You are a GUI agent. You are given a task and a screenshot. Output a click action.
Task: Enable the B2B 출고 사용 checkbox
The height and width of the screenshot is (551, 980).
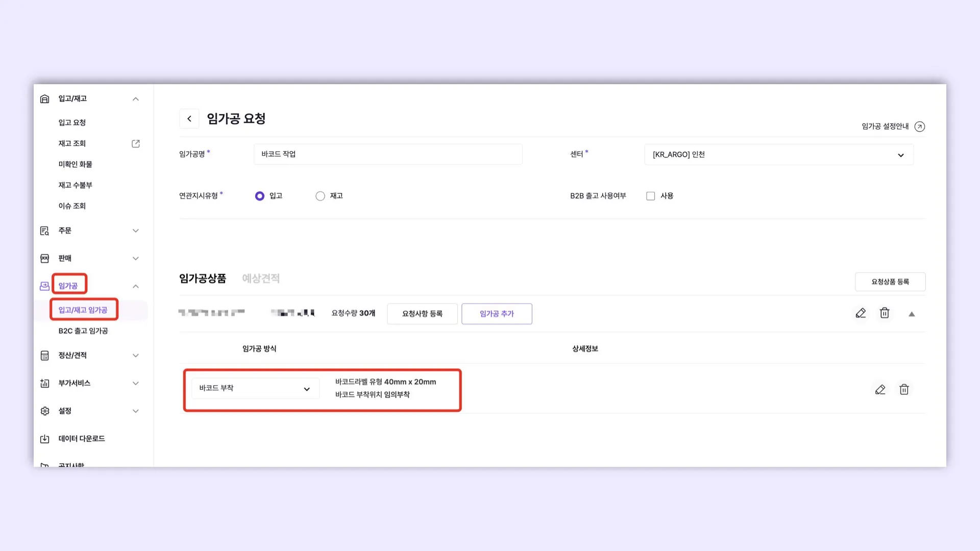tap(650, 196)
